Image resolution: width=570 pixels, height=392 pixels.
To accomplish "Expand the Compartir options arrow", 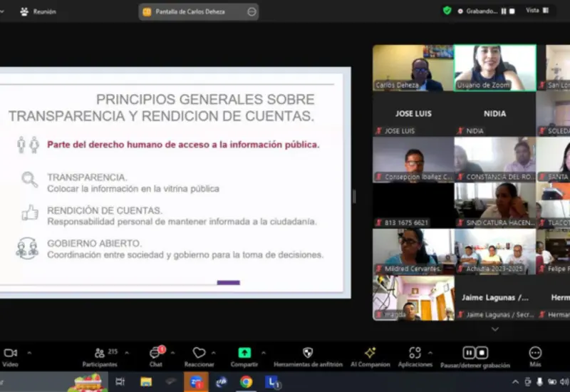I will click(264, 352).
